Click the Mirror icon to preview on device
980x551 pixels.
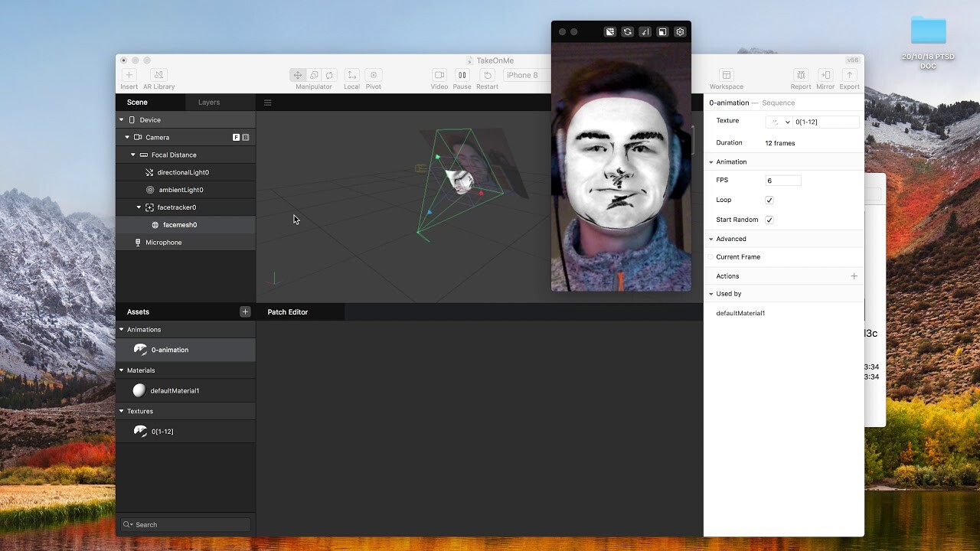coord(825,76)
